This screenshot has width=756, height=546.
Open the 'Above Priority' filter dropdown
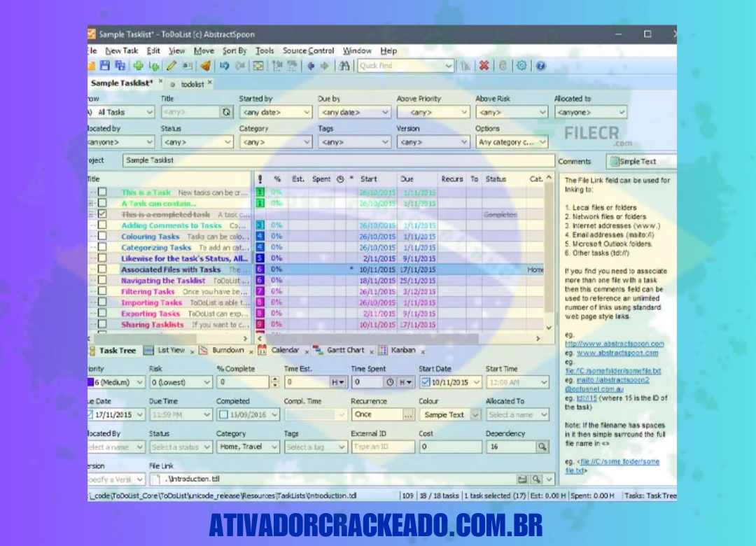[433, 112]
